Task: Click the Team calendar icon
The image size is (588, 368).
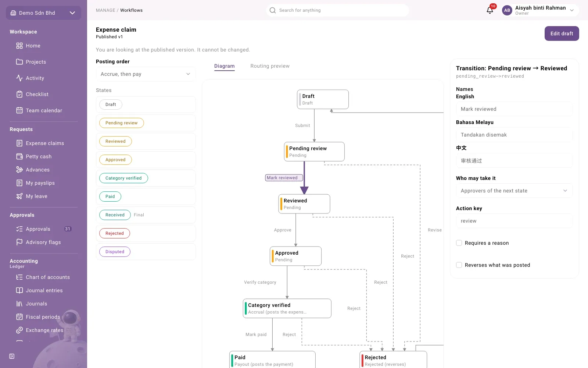Action: click(19, 110)
